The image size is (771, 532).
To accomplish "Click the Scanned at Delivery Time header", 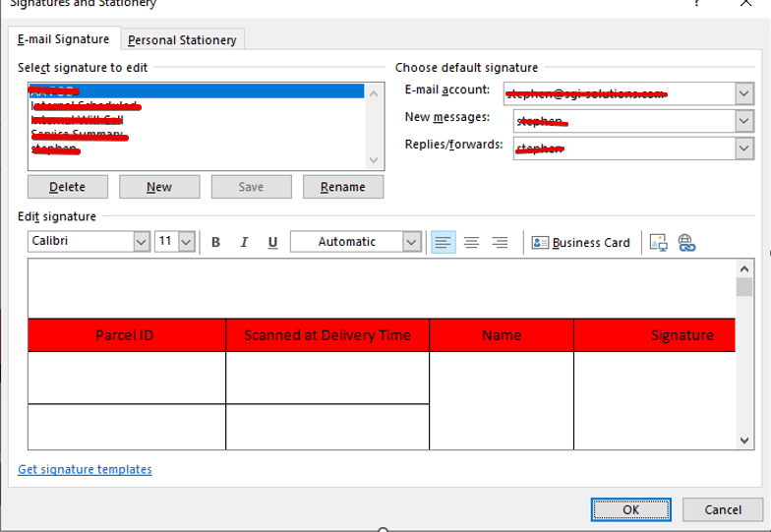I will (x=327, y=335).
